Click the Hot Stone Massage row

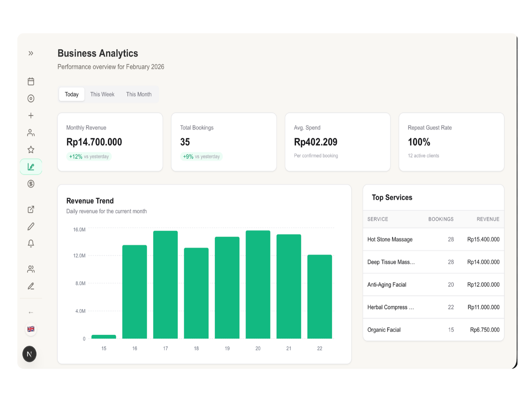tap(433, 239)
